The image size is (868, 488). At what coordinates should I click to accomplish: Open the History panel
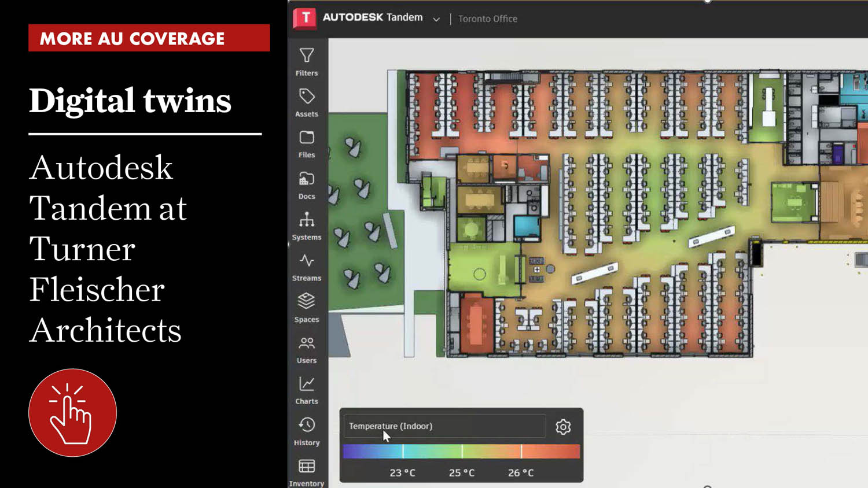click(307, 431)
